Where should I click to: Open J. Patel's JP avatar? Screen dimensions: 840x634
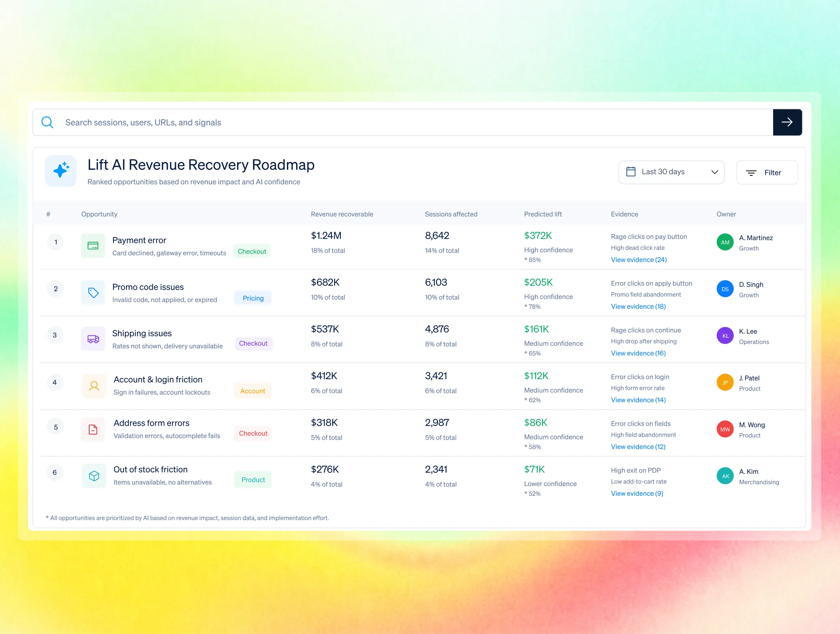[x=725, y=382]
